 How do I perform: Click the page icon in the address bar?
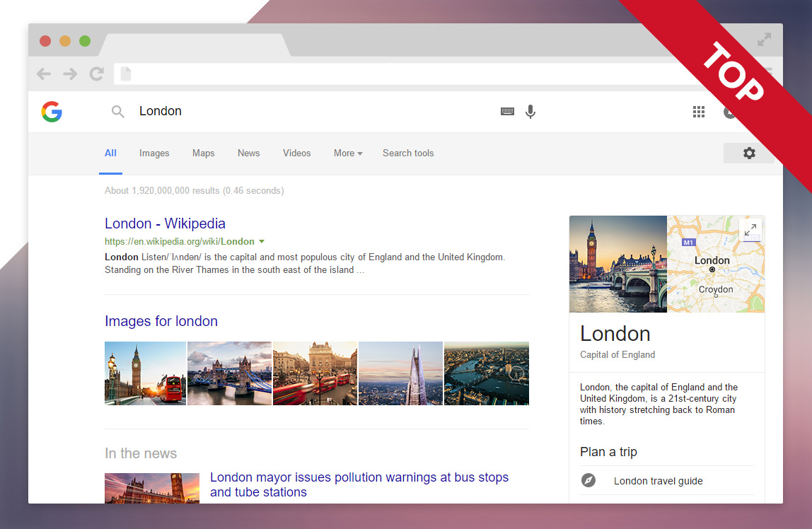point(126,74)
